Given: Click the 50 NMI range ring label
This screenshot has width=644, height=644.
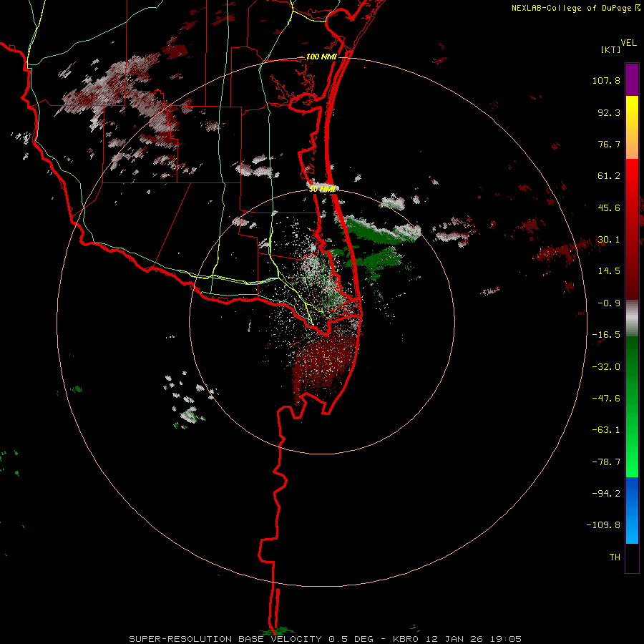Looking at the screenshot, I should click(x=323, y=189).
